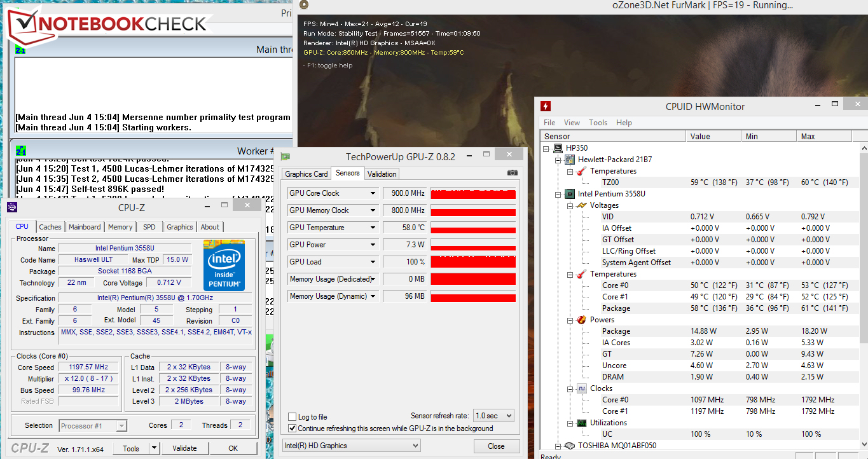Switch to the SPD tab in CPU-Z

point(149,227)
